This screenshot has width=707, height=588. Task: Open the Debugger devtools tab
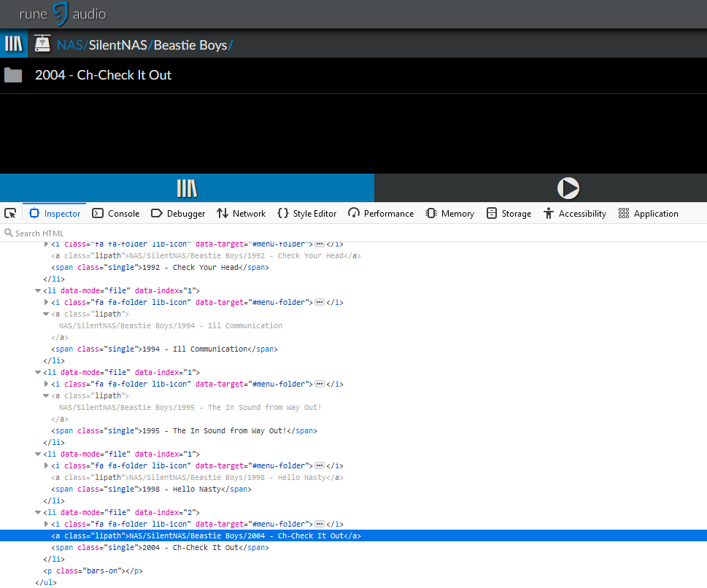(178, 213)
